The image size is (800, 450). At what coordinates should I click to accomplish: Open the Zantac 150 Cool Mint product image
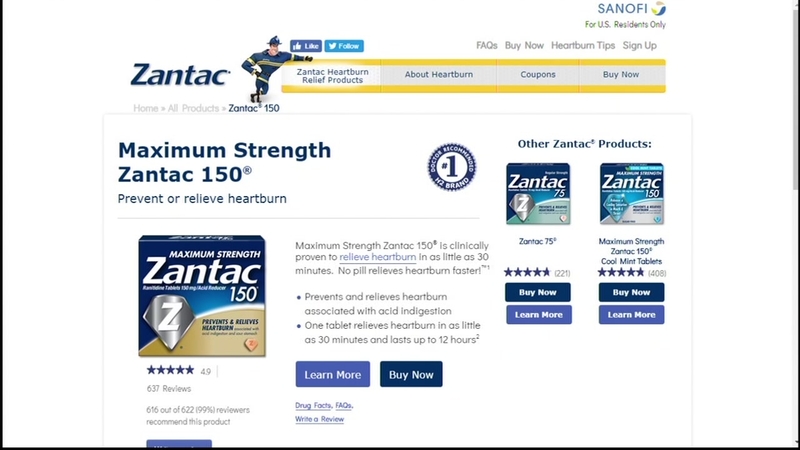click(632, 194)
